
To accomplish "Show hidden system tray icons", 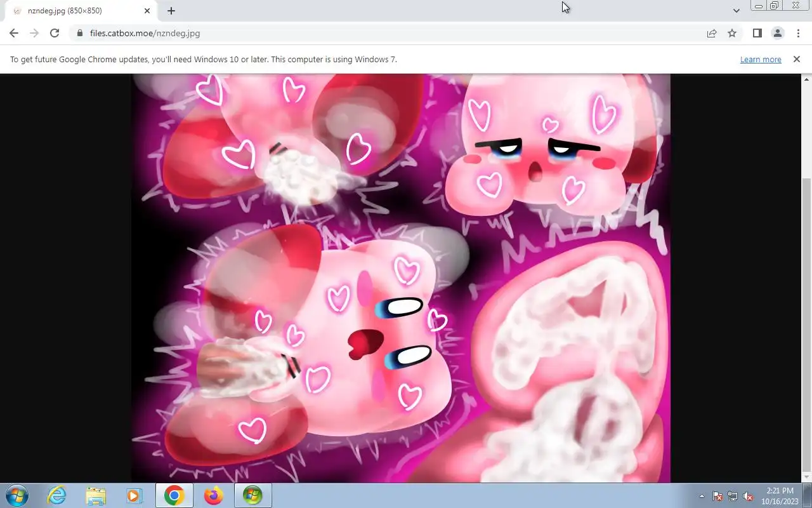I will [x=702, y=496].
